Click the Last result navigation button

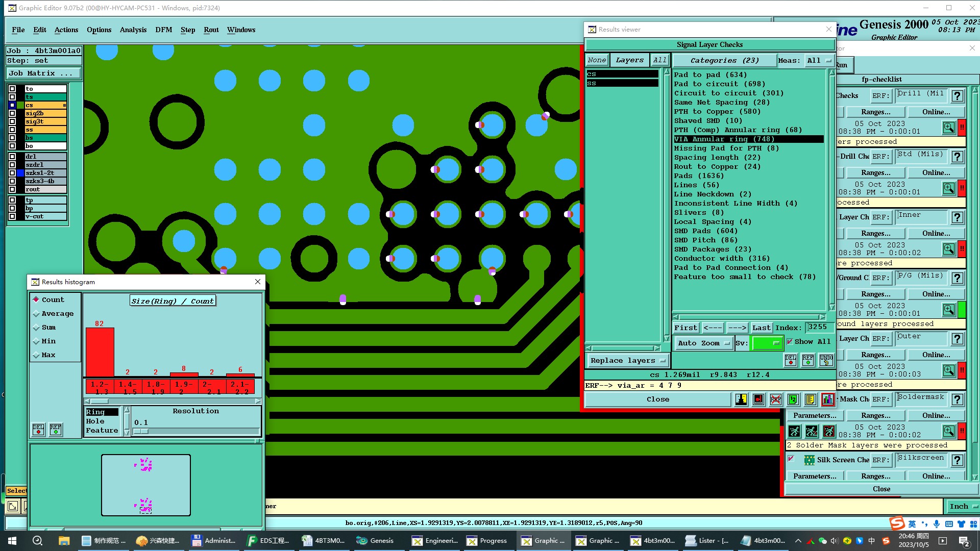pyautogui.click(x=761, y=328)
